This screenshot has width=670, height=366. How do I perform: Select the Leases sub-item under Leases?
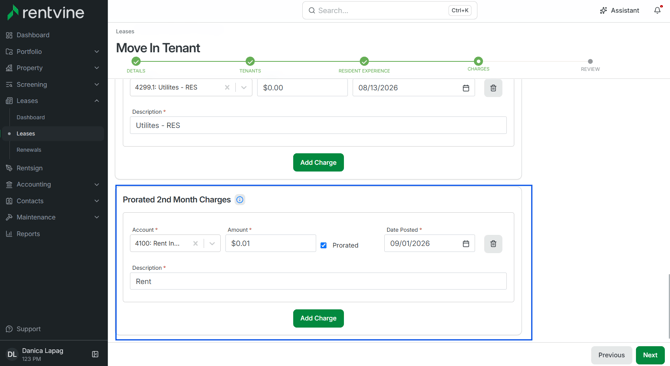coord(26,134)
